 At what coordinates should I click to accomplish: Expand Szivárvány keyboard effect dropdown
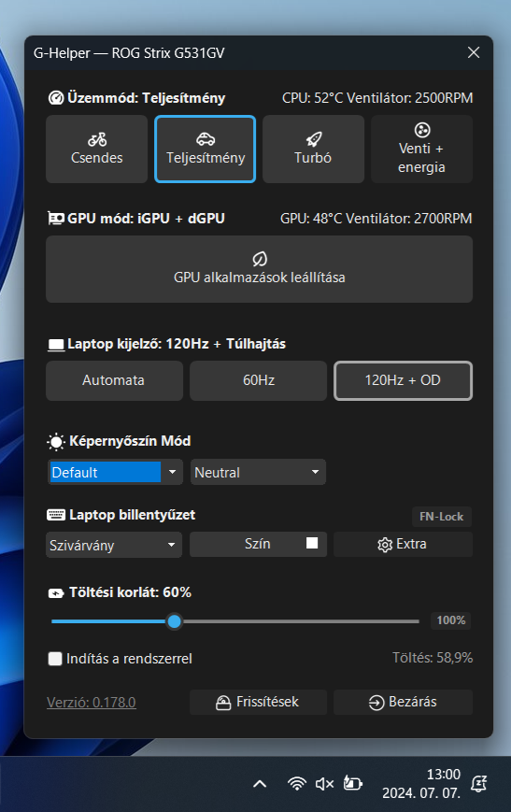click(114, 546)
